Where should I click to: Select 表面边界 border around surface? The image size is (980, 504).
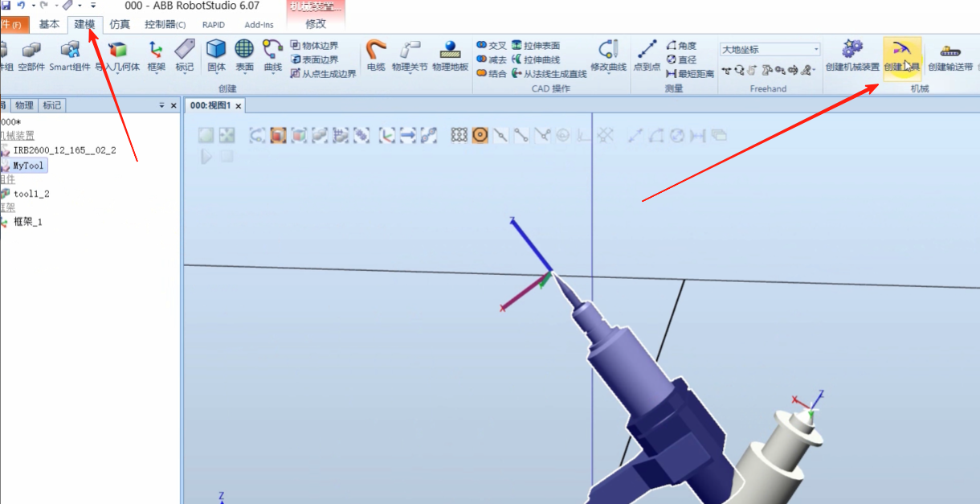point(314,59)
